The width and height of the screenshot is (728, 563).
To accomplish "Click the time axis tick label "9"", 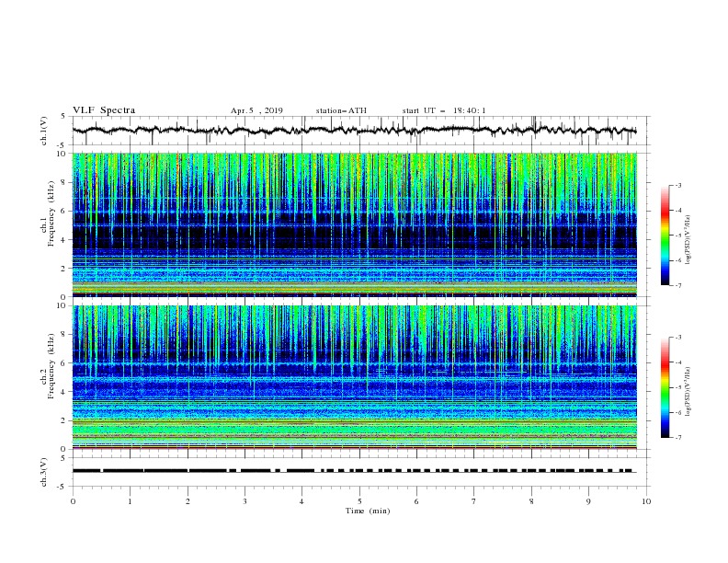I will point(588,501).
